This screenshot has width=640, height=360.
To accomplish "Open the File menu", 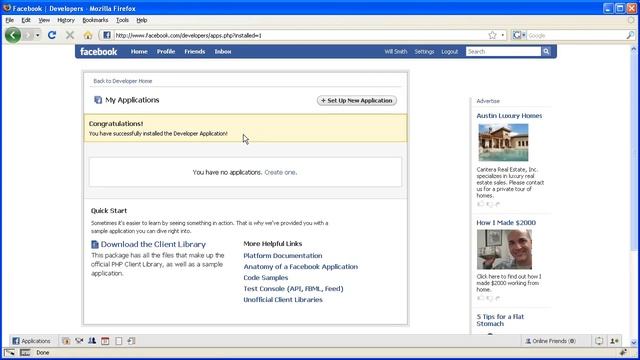I will [9, 20].
